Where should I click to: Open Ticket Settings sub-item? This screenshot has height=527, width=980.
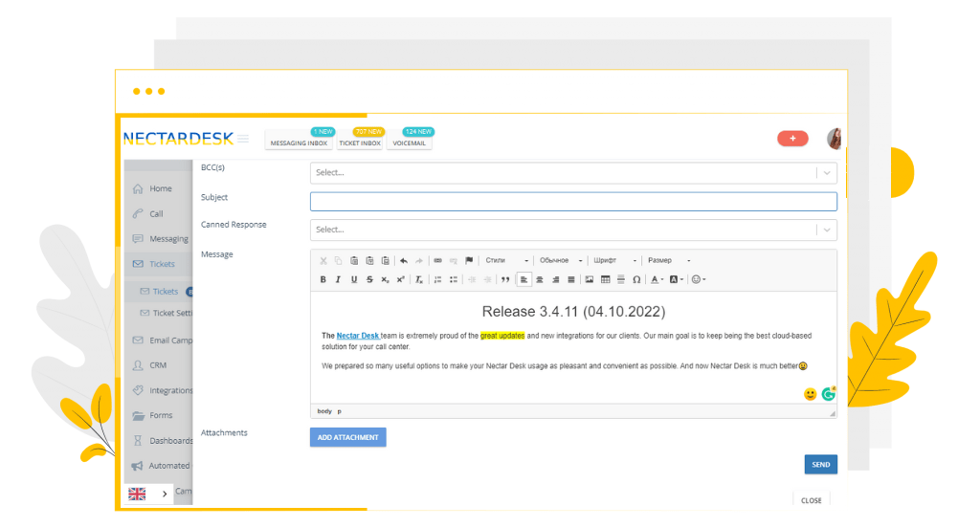(167, 313)
